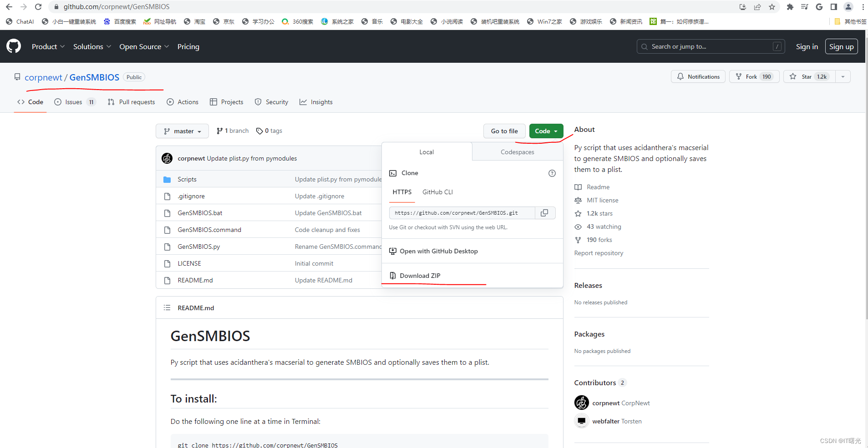Click the 0 tags link
Image resolution: width=868 pixels, height=448 pixels.
tap(269, 131)
